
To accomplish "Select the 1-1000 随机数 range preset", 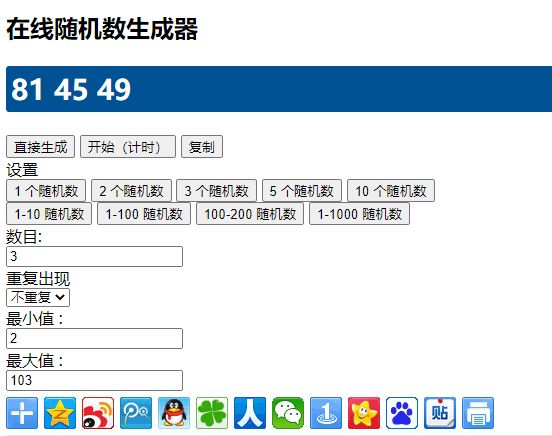I will click(x=359, y=213).
